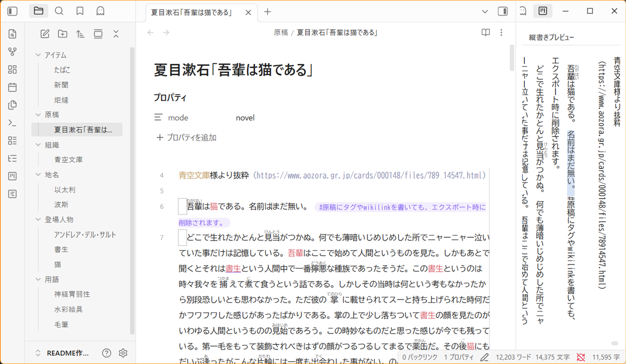Open the 炬燵 note
The height and width of the screenshot is (364, 626).
click(x=61, y=100)
